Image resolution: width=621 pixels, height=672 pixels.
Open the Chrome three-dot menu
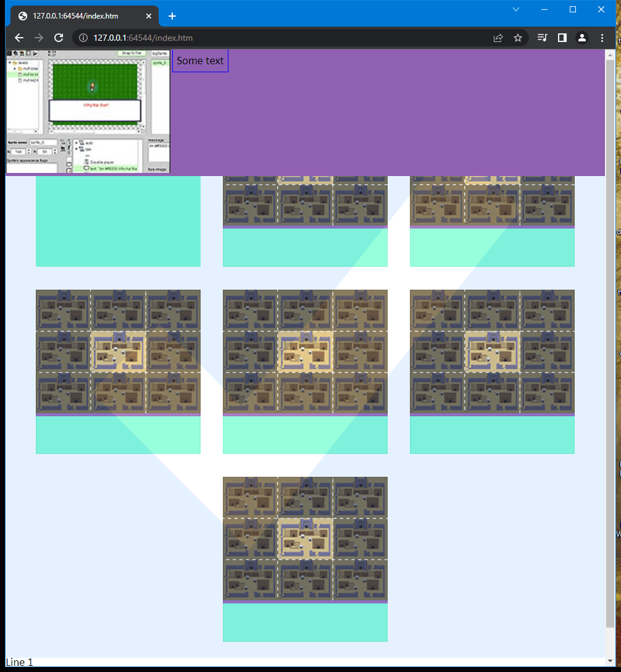(x=602, y=38)
